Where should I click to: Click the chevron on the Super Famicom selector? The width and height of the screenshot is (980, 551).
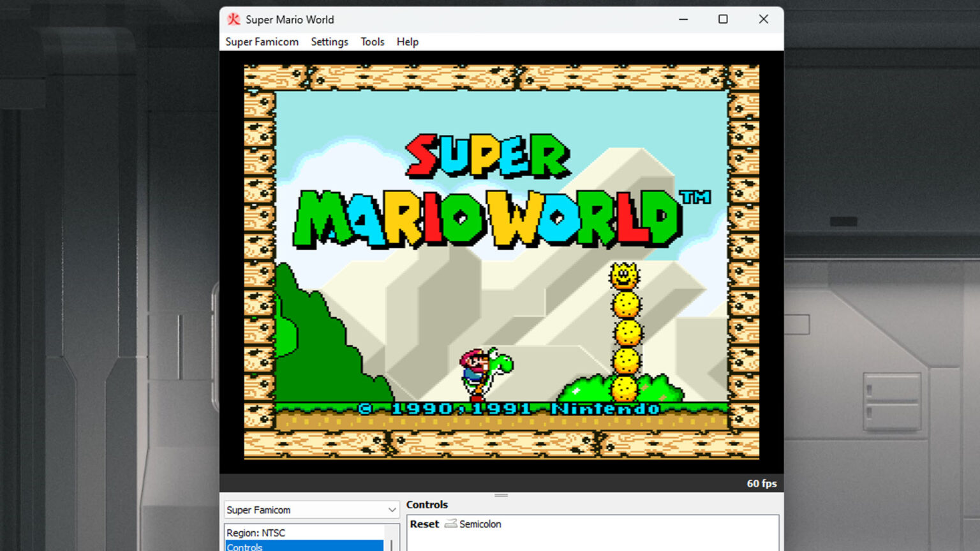pyautogui.click(x=391, y=510)
